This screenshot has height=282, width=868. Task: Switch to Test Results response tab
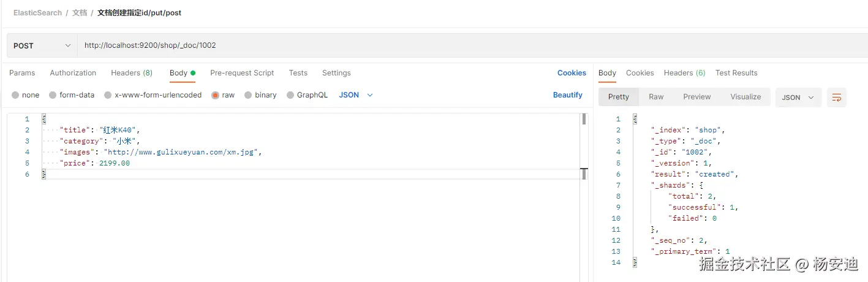736,73
